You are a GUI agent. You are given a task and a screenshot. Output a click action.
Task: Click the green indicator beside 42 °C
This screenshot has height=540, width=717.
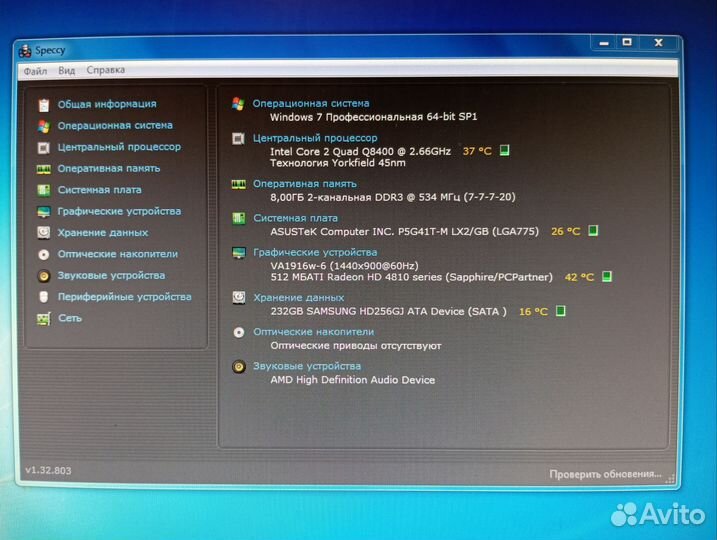point(607,277)
